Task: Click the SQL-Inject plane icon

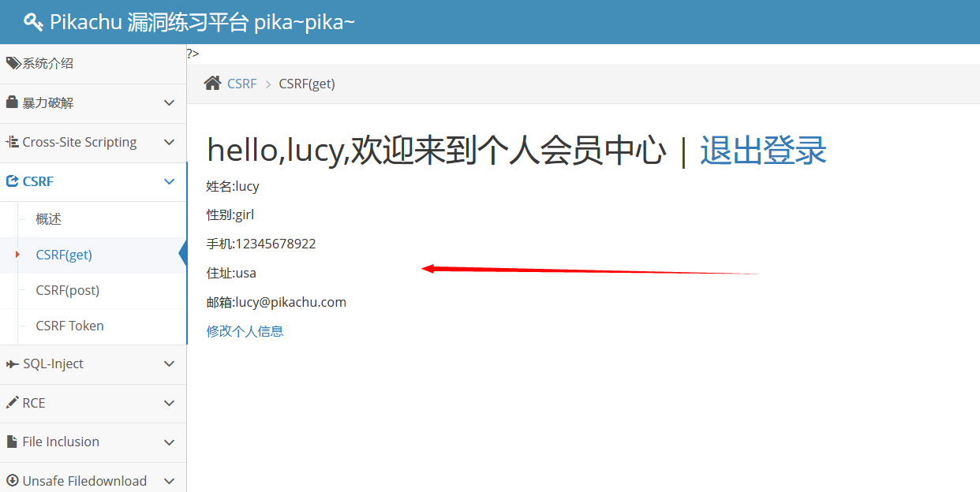Action: click(12, 363)
